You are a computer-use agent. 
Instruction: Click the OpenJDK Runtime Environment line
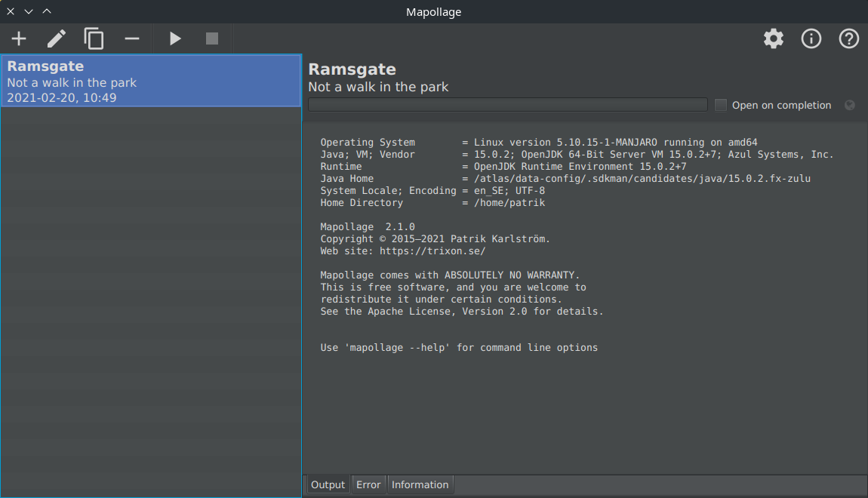[503, 167]
